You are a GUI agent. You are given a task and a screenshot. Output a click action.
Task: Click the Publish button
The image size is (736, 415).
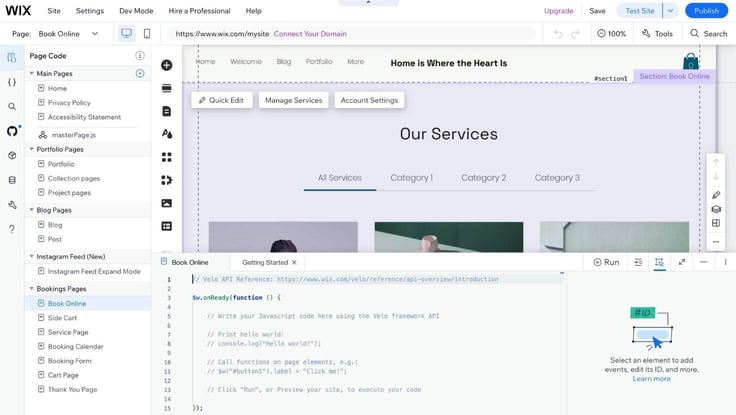point(706,11)
